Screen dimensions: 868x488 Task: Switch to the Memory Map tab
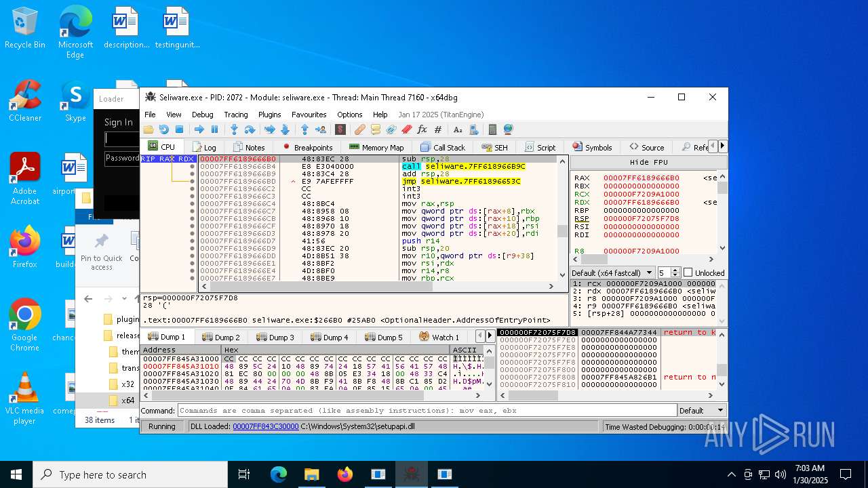coord(376,147)
